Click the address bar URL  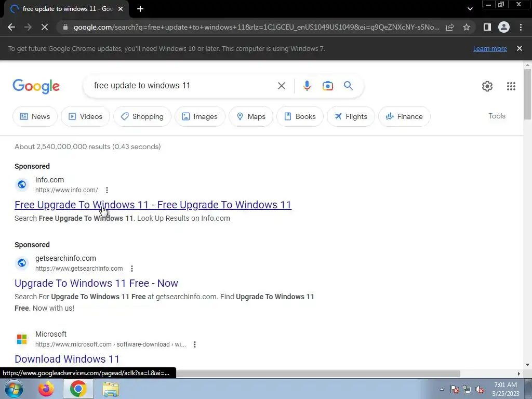pos(256,27)
